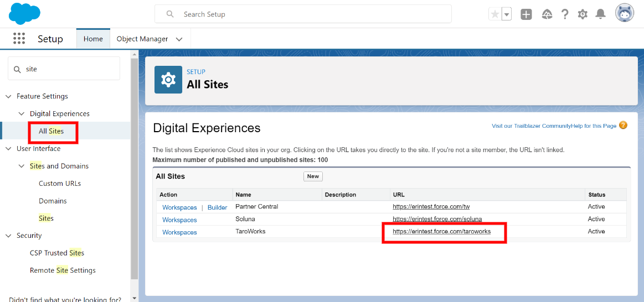Select the Home tab

click(93, 39)
